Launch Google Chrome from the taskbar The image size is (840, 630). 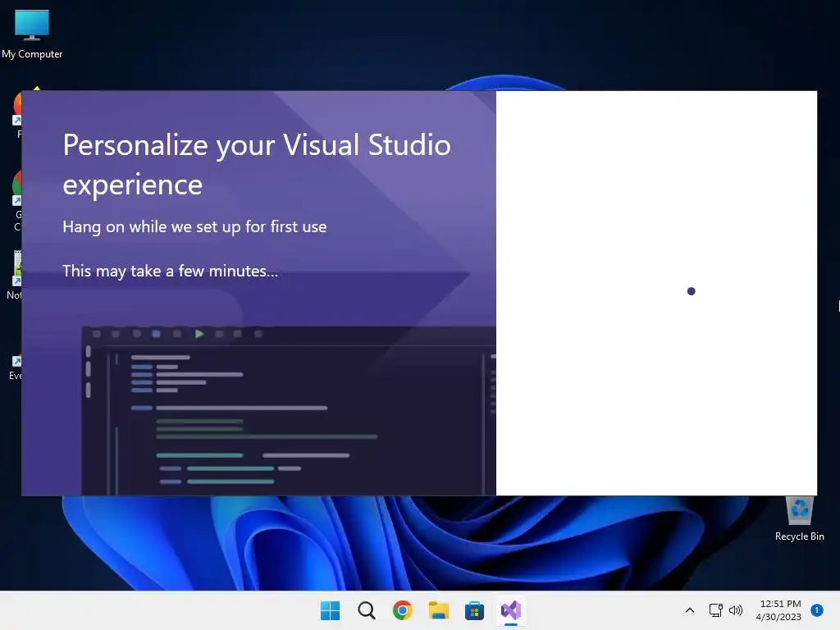click(x=402, y=610)
